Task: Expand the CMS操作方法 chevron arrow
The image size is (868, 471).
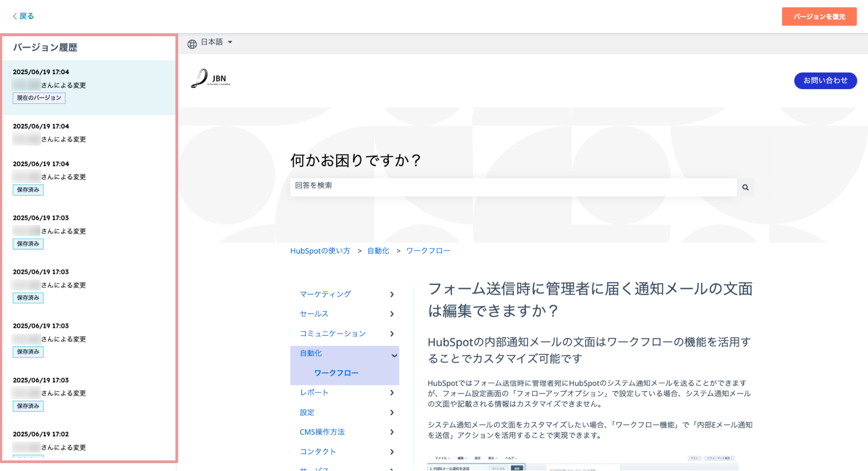Action: pos(392,432)
